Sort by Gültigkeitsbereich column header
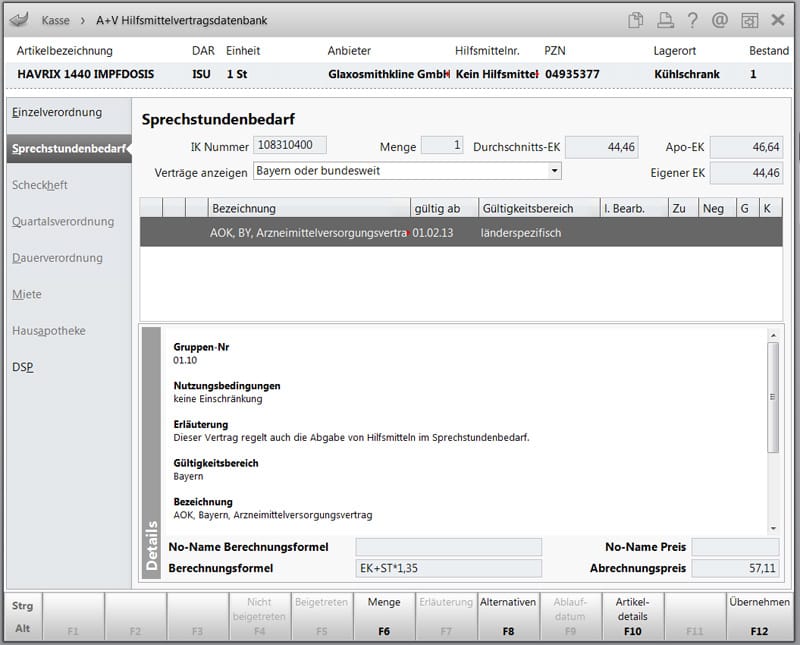Screen dimensions: 800x645 tap(539, 208)
